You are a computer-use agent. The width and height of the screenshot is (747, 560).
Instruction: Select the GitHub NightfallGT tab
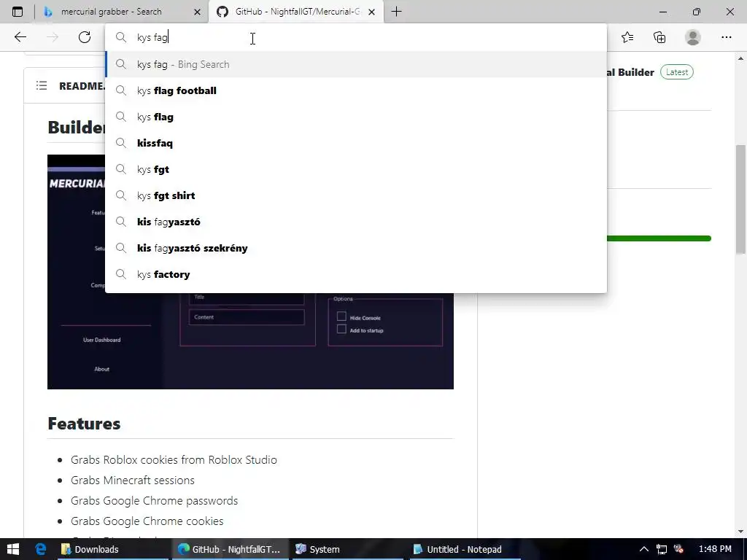(x=296, y=12)
